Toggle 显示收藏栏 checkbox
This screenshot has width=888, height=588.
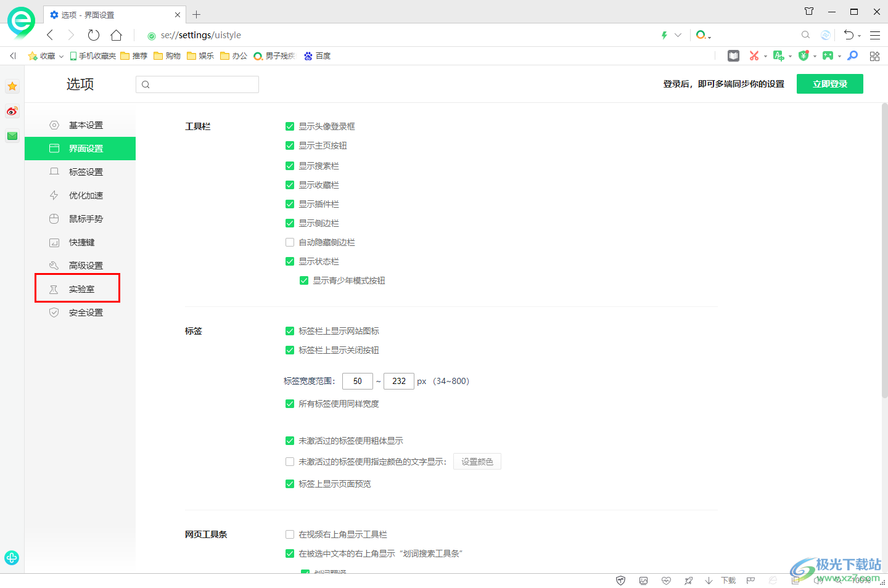(290, 185)
